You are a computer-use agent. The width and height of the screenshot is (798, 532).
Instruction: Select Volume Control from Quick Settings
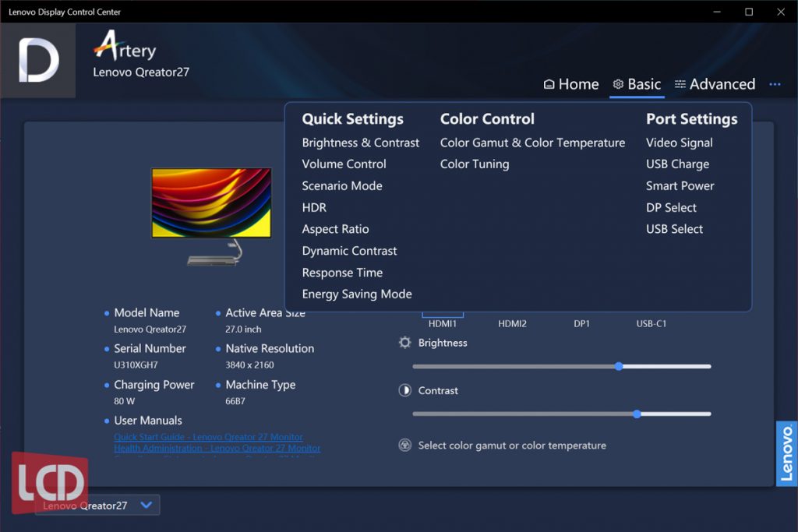[344, 164]
